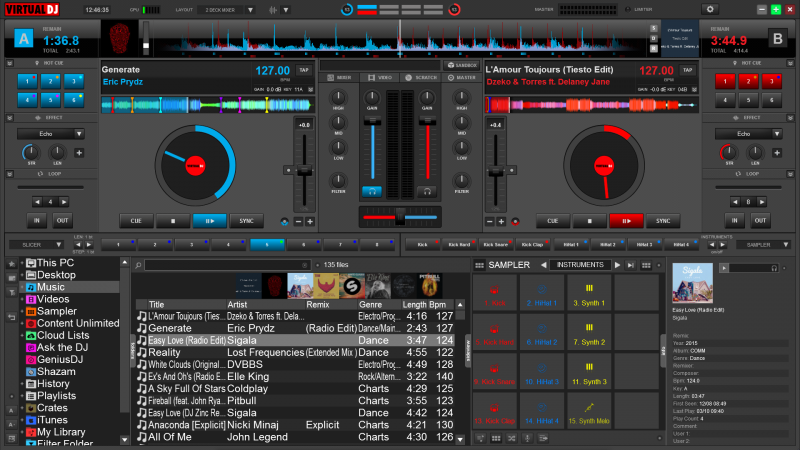Open the Echo effect dropdown on deck B
Screen dimensions: 800x450
[x=777, y=134]
